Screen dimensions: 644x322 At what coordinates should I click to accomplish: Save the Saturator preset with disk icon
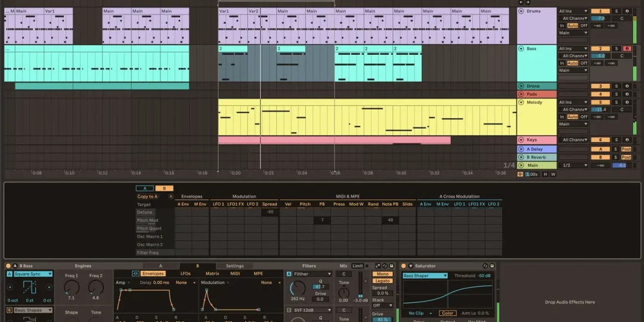click(x=492, y=266)
